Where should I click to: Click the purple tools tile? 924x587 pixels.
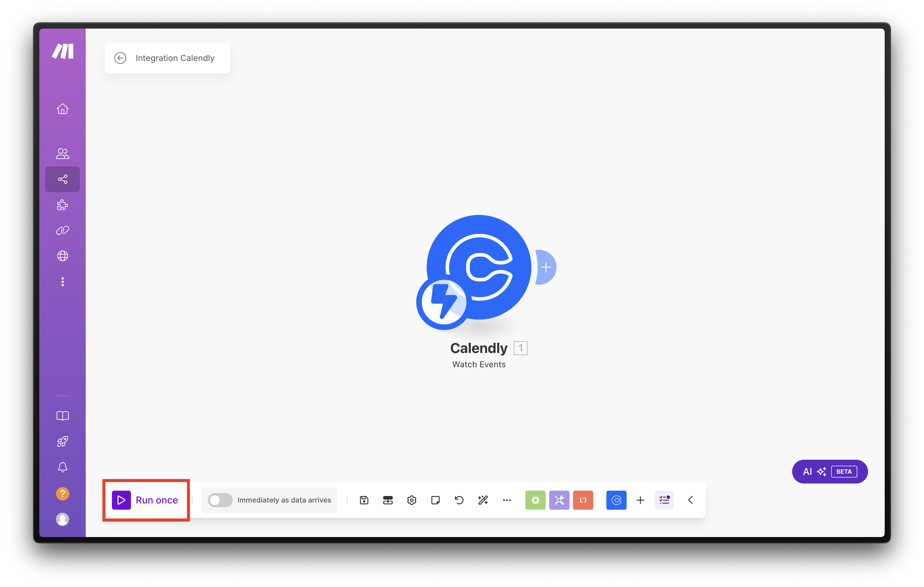tap(559, 500)
